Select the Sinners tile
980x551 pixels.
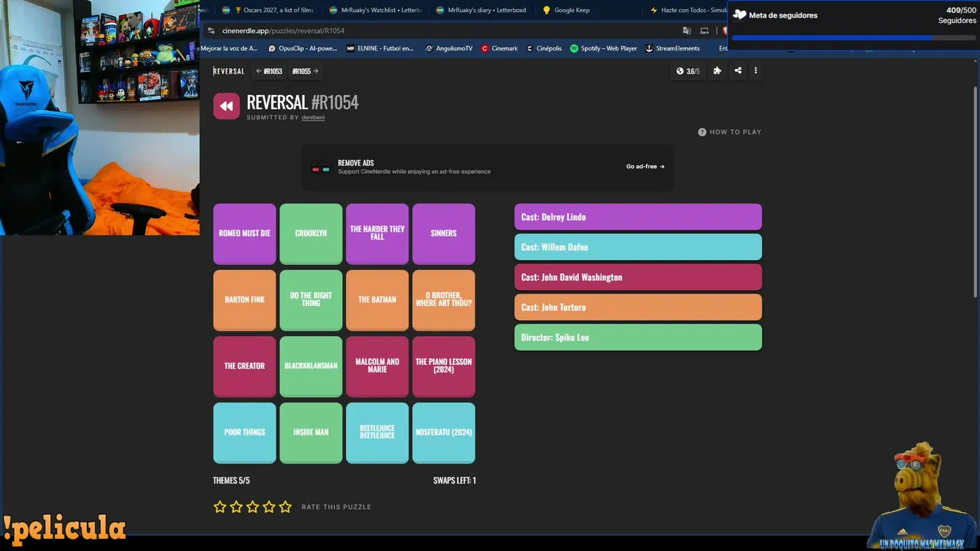pyautogui.click(x=444, y=233)
